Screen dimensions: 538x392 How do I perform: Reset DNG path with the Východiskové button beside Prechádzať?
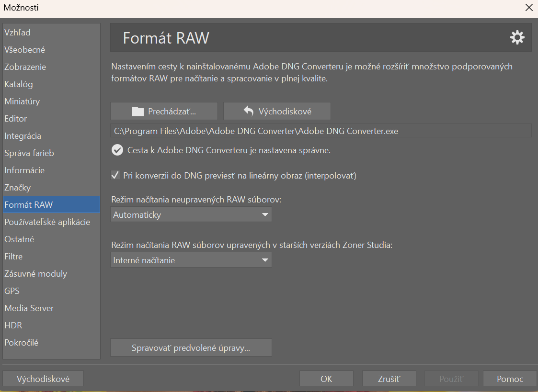277,111
